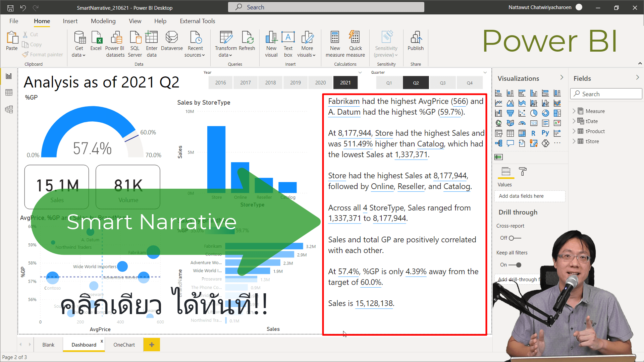This screenshot has width=644, height=362.
Task: Switch to the Modeling ribbon tab
Action: 103,21
